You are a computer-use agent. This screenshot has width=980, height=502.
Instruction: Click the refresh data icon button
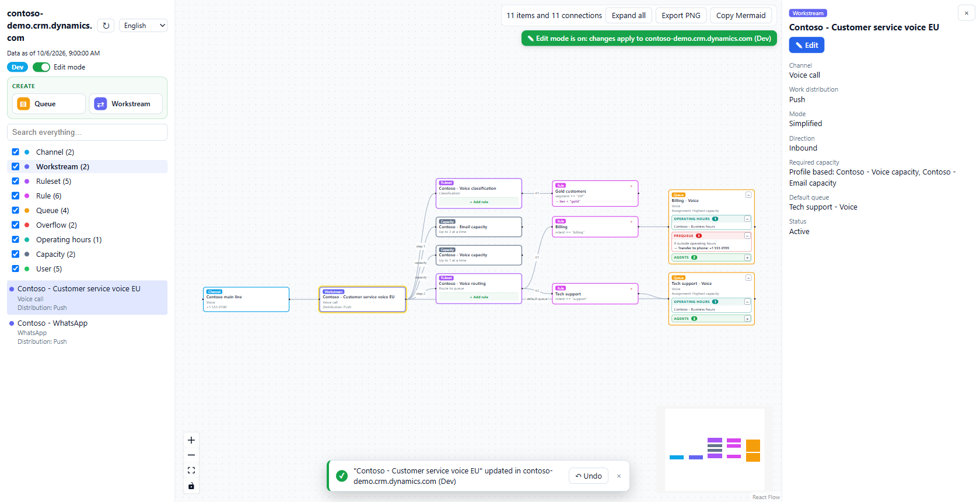(x=106, y=26)
